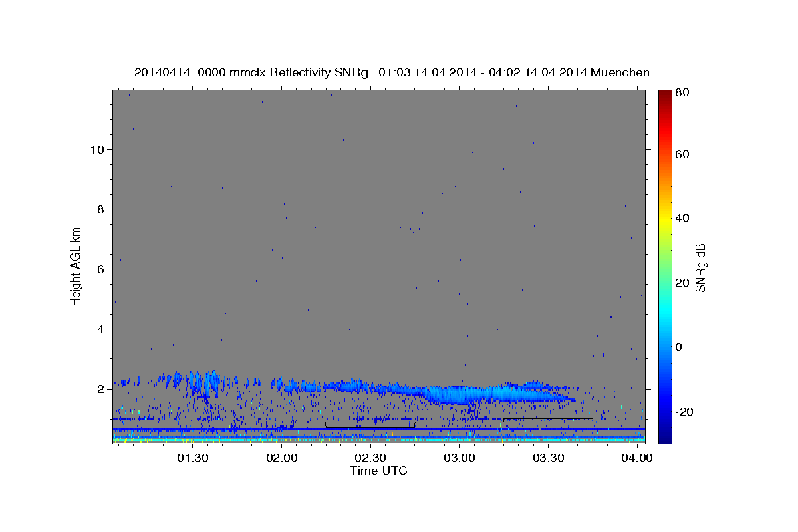
Task: Click the yellow region of the colorbar near 40
Action: 665,218
